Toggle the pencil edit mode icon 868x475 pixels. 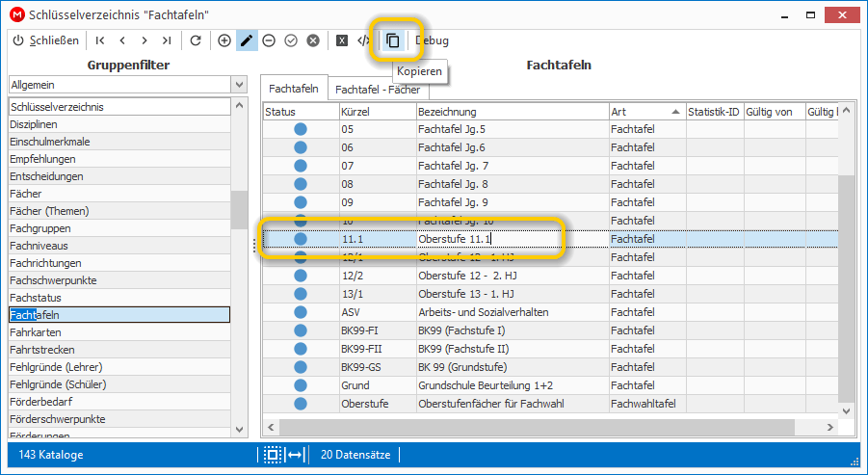coord(247,40)
